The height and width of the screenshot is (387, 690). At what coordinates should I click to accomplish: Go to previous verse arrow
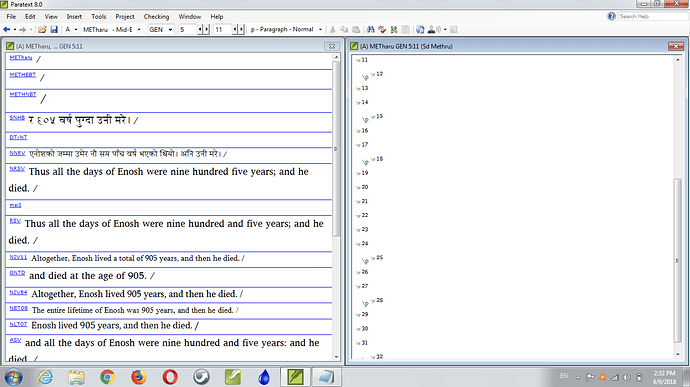(x=235, y=29)
